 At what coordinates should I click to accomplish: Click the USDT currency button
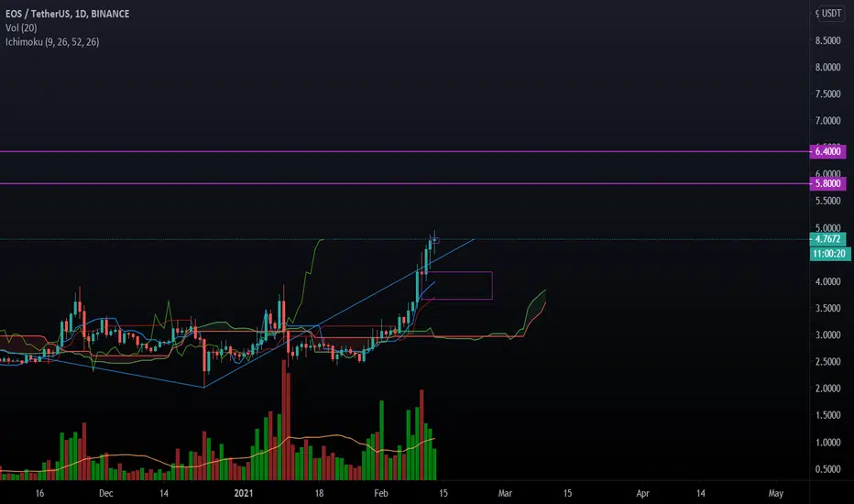(x=831, y=13)
